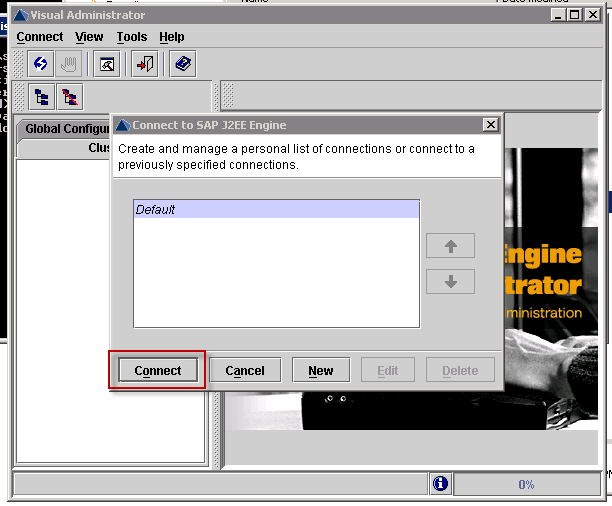Click the disabled hand disconnect toolbar icon
Screen dimensions: 612x506
click(69, 64)
